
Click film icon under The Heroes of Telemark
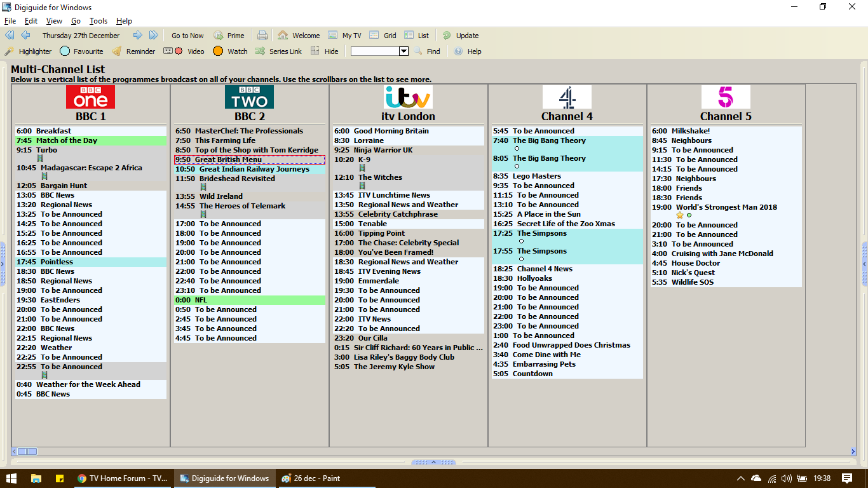point(203,215)
